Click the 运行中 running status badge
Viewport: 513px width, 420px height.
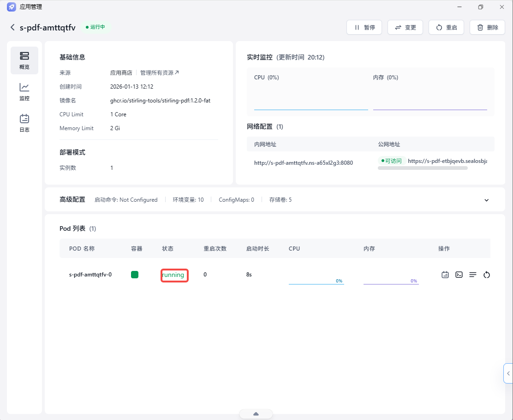click(x=95, y=27)
